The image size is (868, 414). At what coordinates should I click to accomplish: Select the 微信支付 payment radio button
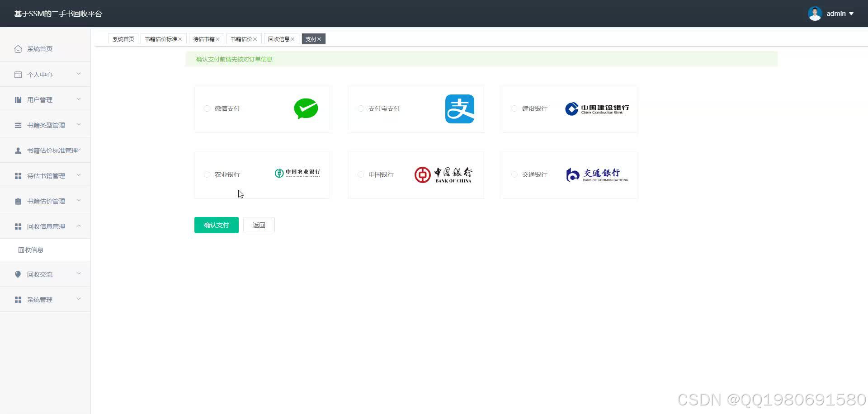pos(207,108)
